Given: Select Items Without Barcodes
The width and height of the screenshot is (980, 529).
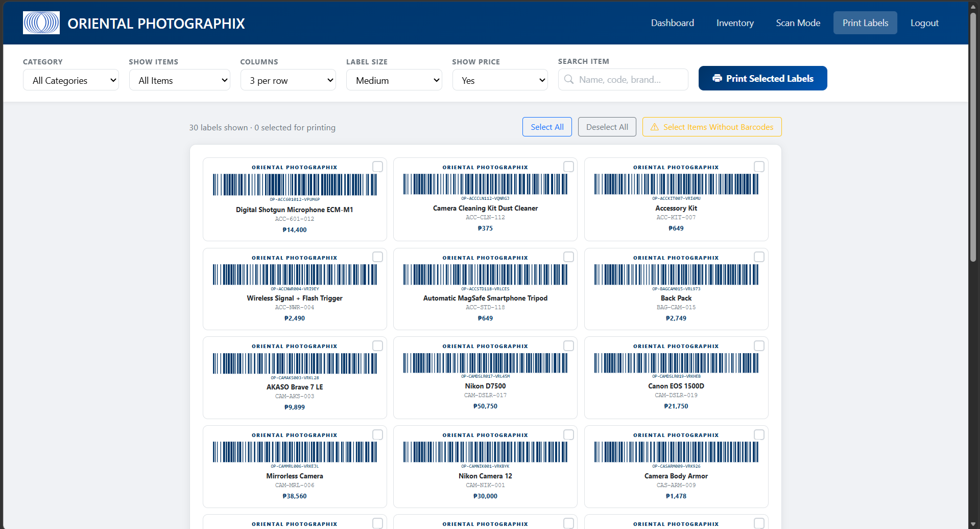Looking at the screenshot, I should click(712, 127).
